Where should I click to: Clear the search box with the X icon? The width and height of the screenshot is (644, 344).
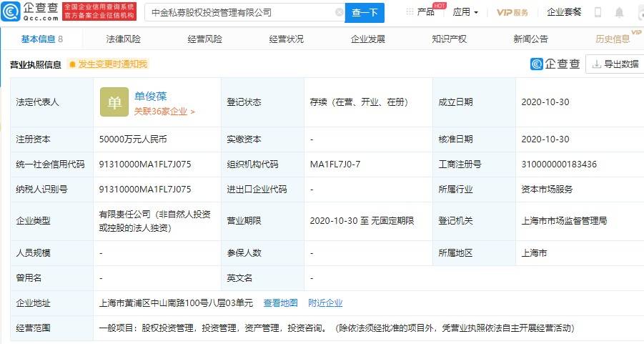tap(340, 12)
